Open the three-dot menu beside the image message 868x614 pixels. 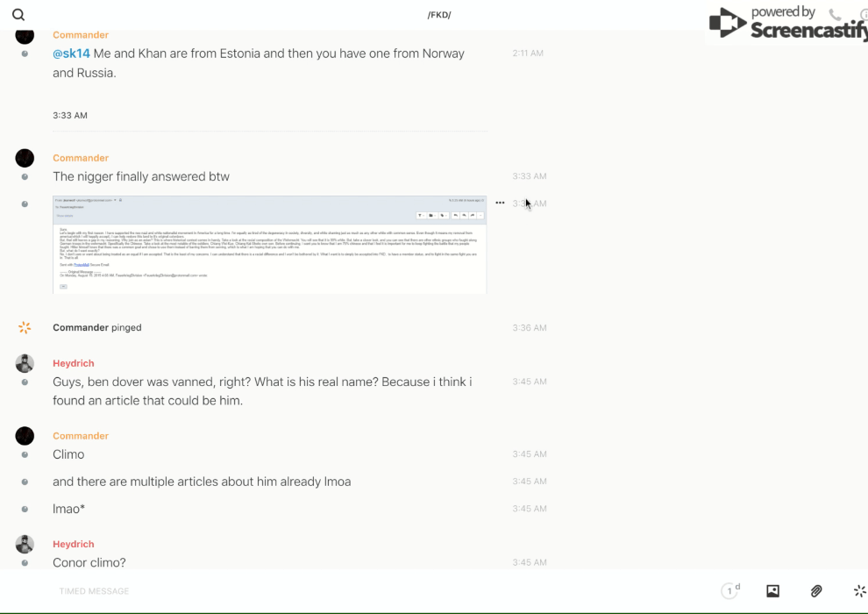coord(500,203)
